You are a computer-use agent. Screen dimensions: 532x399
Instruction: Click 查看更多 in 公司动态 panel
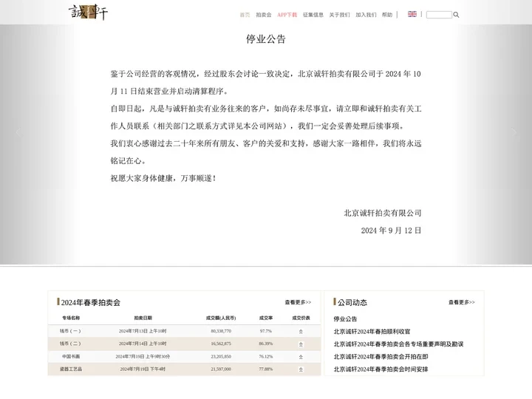(461, 302)
